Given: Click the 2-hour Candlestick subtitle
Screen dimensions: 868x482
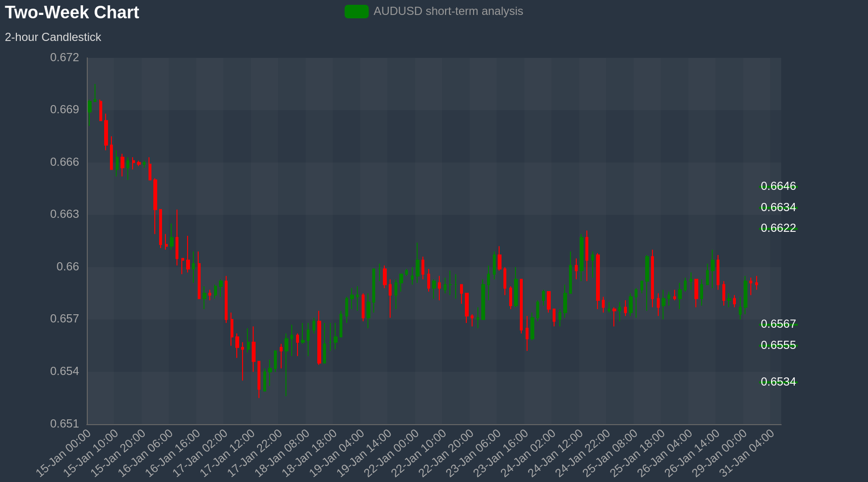Looking at the screenshot, I should (x=53, y=37).
